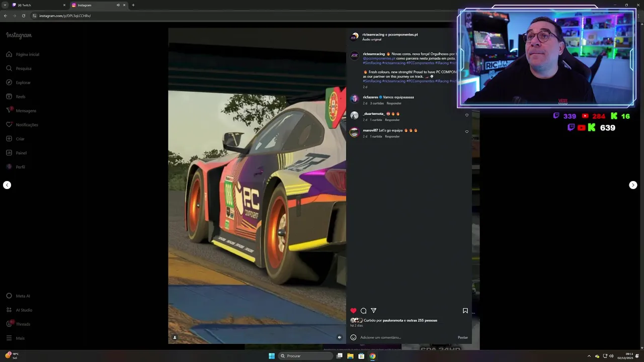Click the comment bubble icon

[x=363, y=311]
